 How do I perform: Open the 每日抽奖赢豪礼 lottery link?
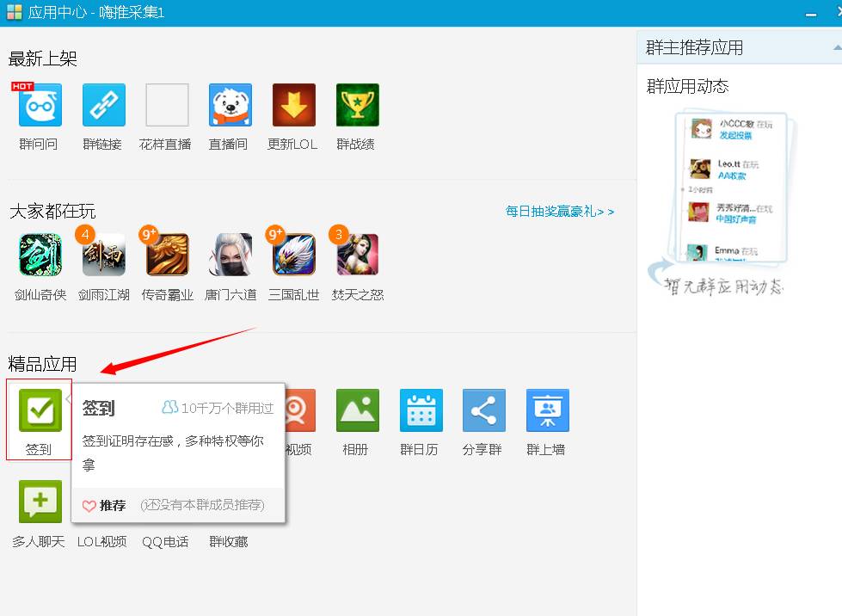pos(560,211)
